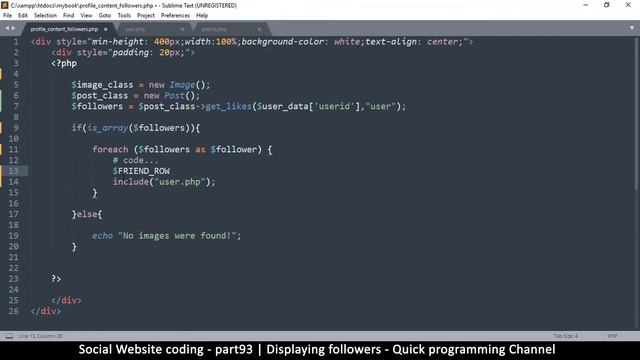
Task: Click the Sublime Text icon in title bar
Action: pyautogui.click(x=4, y=5)
